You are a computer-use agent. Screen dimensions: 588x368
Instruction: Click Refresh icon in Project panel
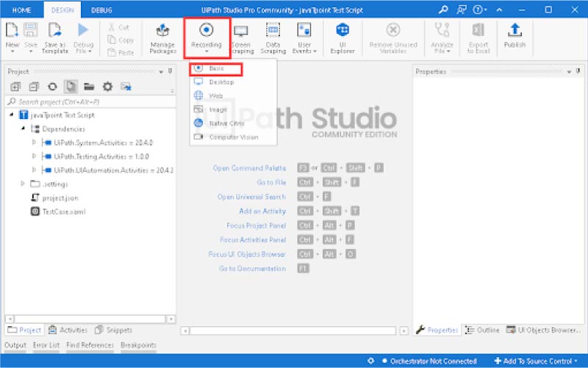point(52,87)
